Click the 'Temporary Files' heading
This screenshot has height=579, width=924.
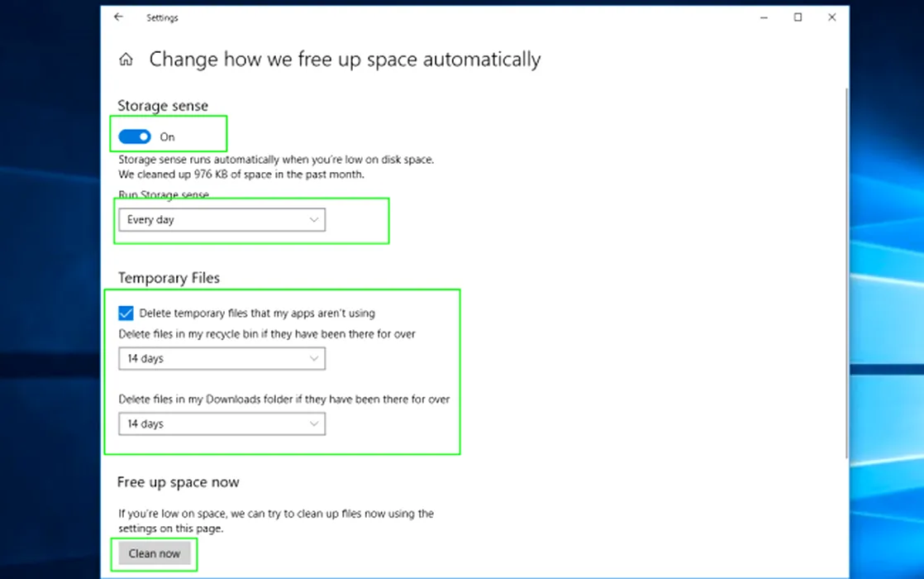pos(169,278)
